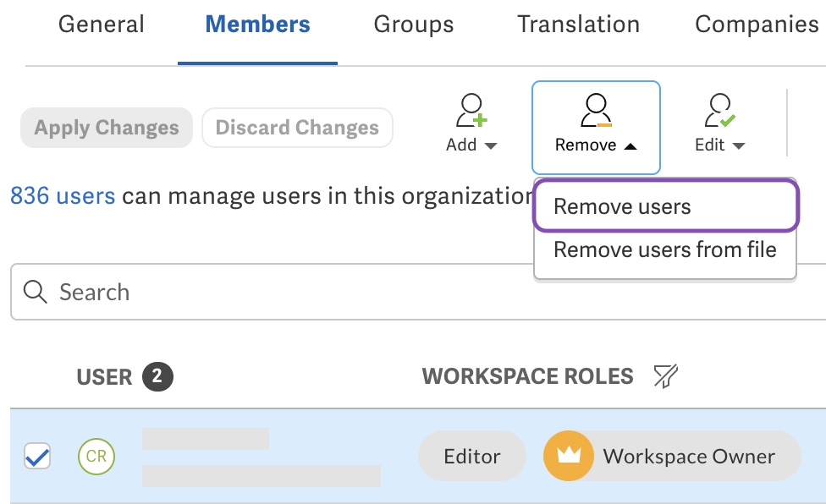Open the 836 users link

point(63,195)
